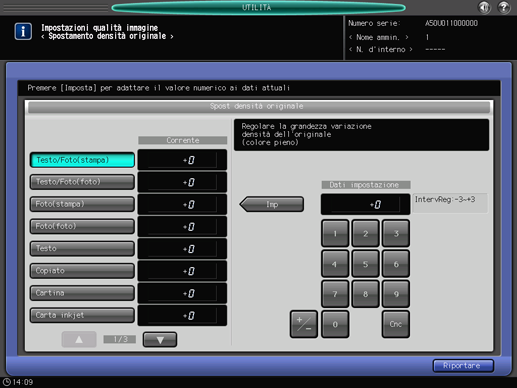Tap keypad digit 3

[x=396, y=233]
